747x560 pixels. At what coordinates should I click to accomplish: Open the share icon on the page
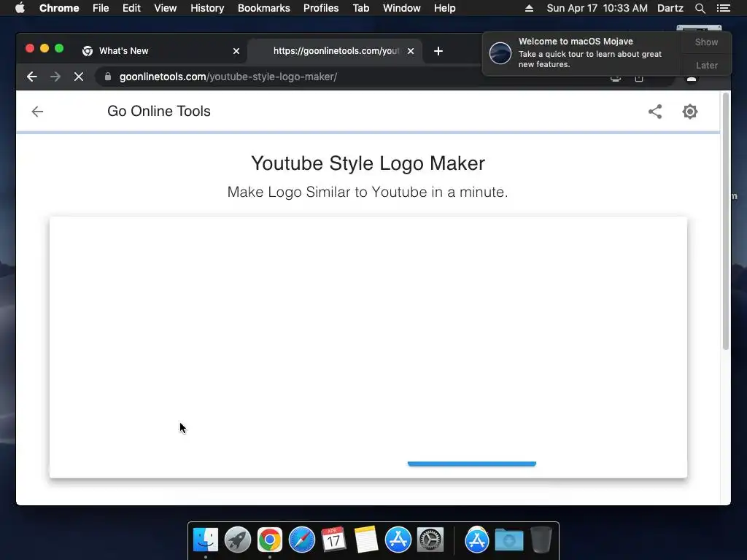pyautogui.click(x=655, y=112)
